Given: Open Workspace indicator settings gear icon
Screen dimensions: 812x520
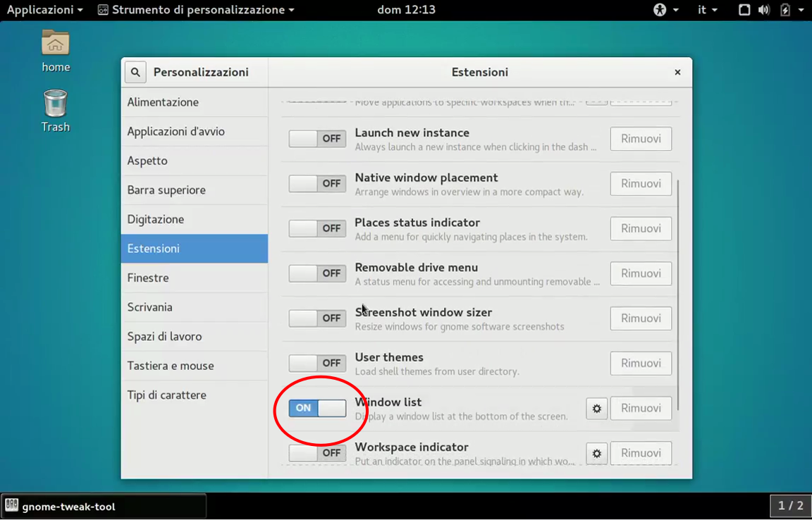Looking at the screenshot, I should point(597,453).
